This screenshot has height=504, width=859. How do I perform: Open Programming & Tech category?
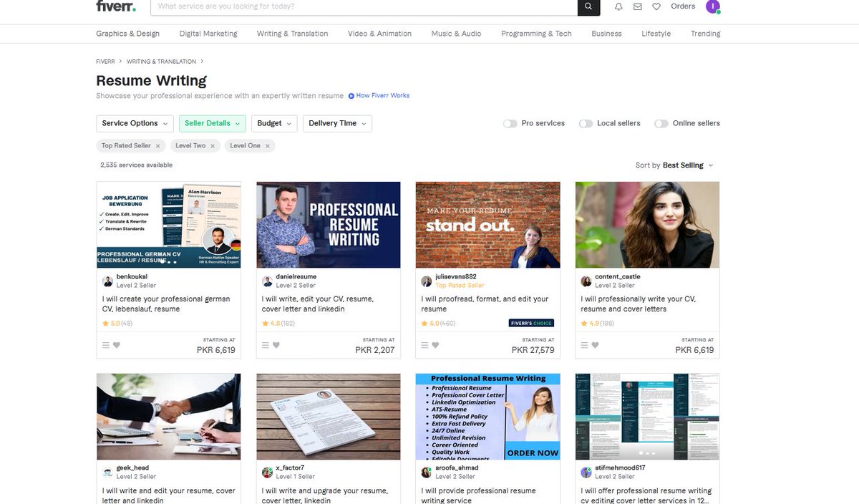click(x=536, y=34)
